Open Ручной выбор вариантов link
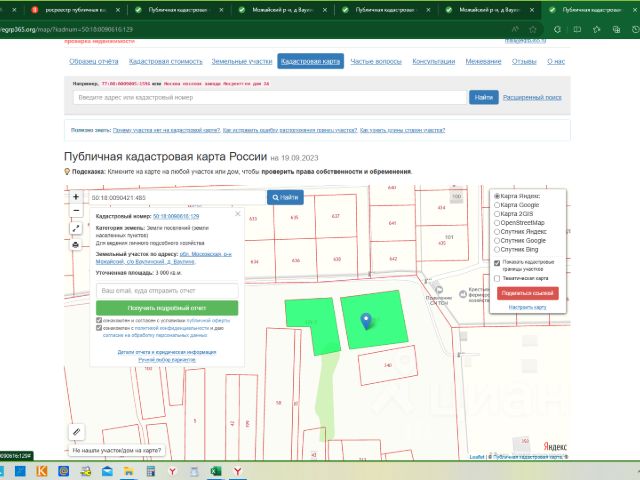 [167, 360]
